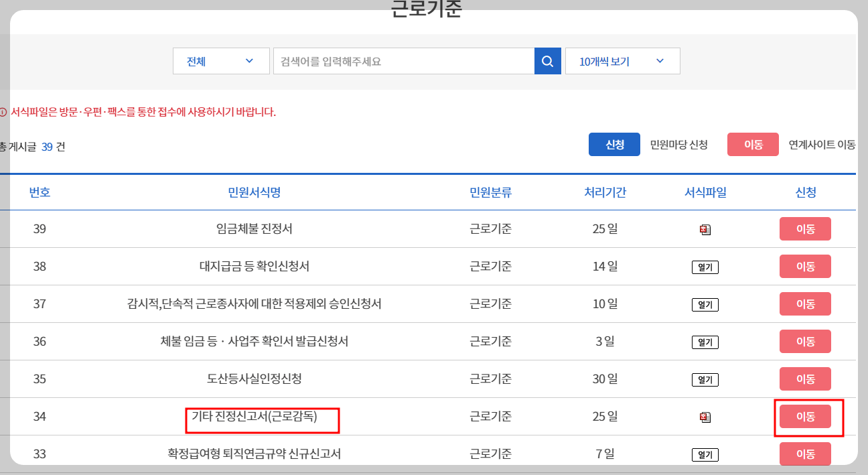The image size is (868, 475).
Task: Click the 번호 column header
Action: [x=40, y=192]
